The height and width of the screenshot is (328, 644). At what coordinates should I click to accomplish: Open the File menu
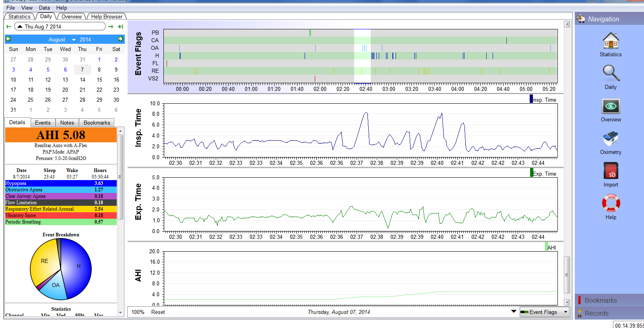point(10,8)
